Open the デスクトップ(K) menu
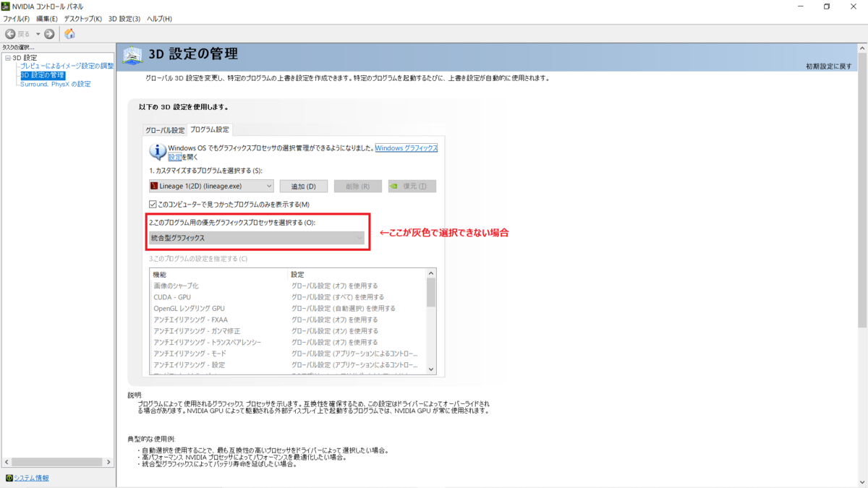This screenshot has height=488, width=868. coord(82,19)
